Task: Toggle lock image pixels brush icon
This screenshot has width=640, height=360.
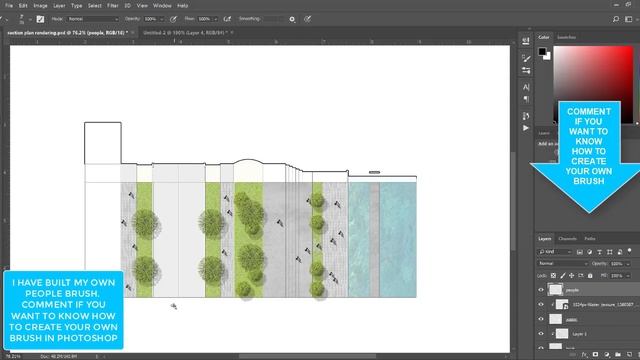Action: click(x=563, y=276)
